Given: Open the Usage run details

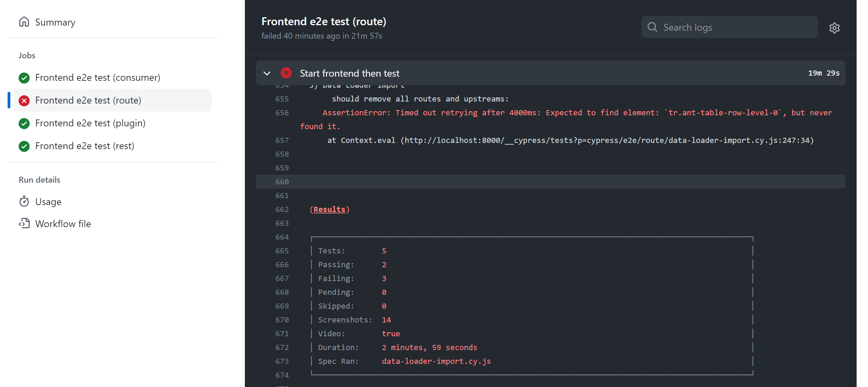Looking at the screenshot, I should (x=48, y=202).
